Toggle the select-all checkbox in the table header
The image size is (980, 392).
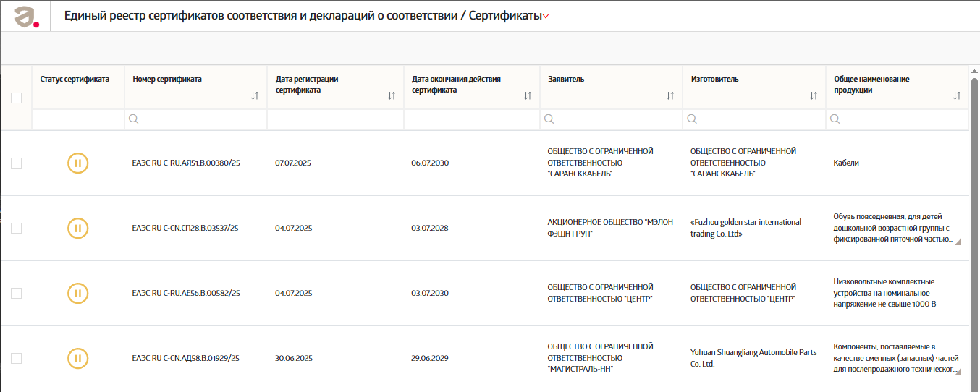pos(16,98)
